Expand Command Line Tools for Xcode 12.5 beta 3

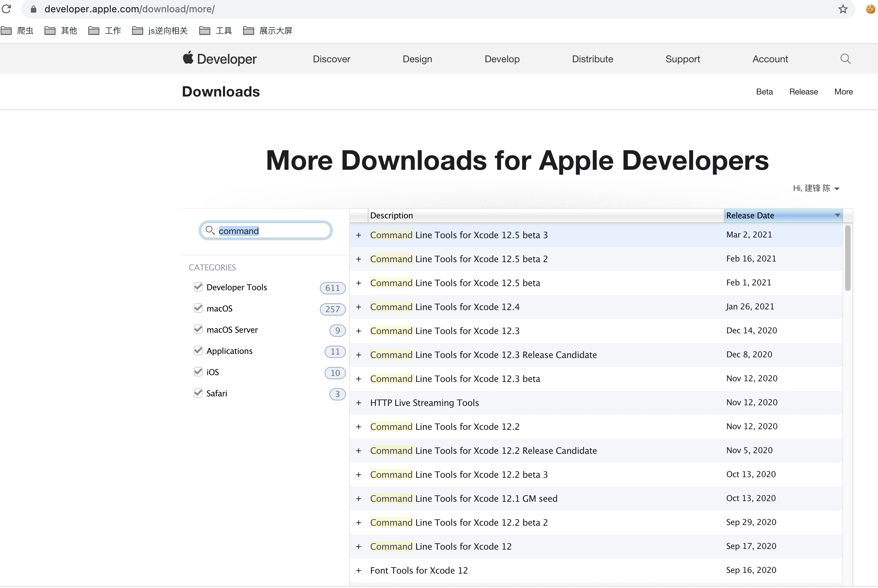(359, 235)
